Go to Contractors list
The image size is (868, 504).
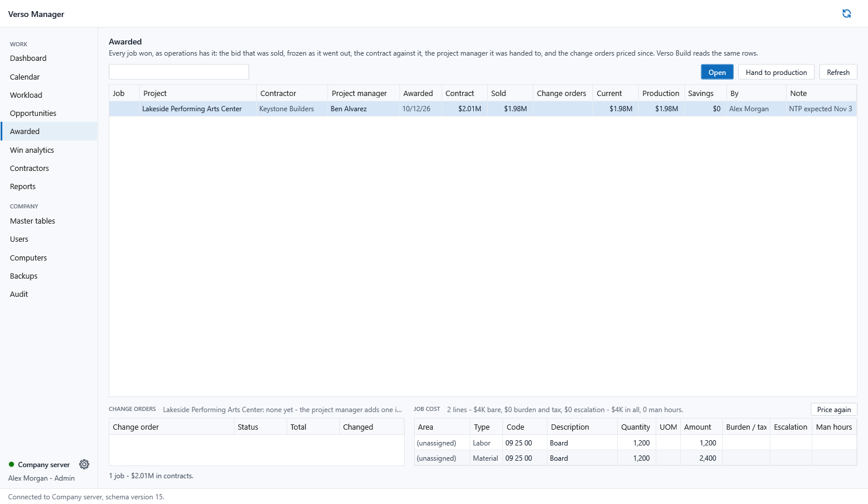click(x=49, y=168)
